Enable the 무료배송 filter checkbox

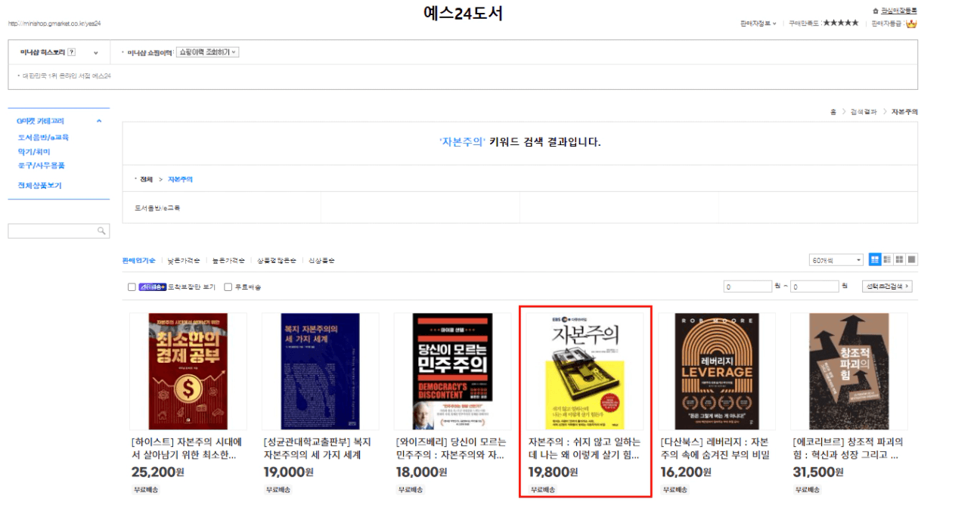(x=228, y=287)
